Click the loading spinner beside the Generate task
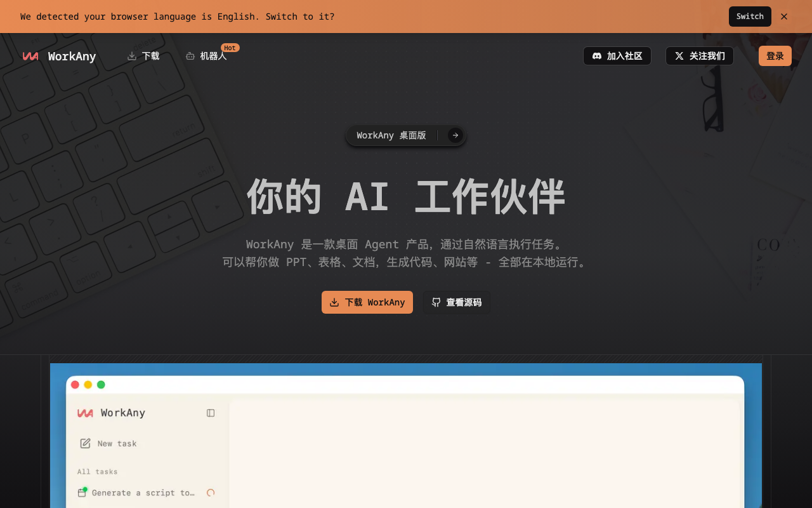 point(211,493)
